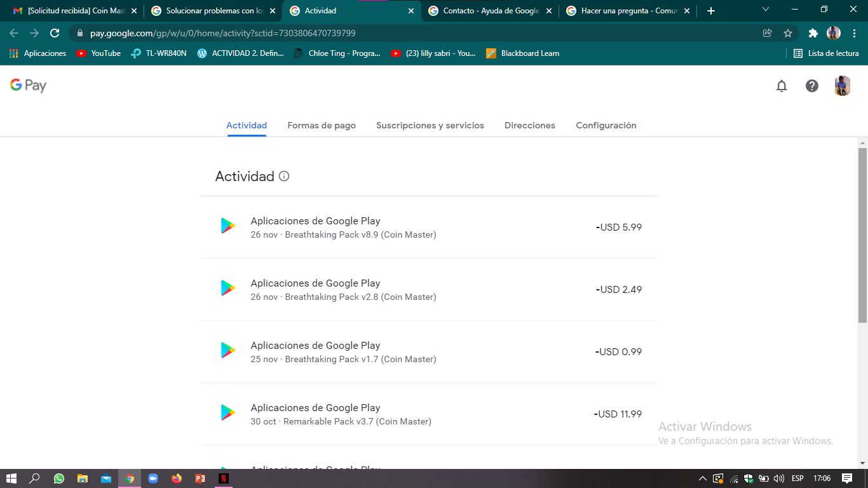Click Google Play icon for USD 11.99 transaction
The height and width of the screenshot is (488, 868).
(x=228, y=412)
